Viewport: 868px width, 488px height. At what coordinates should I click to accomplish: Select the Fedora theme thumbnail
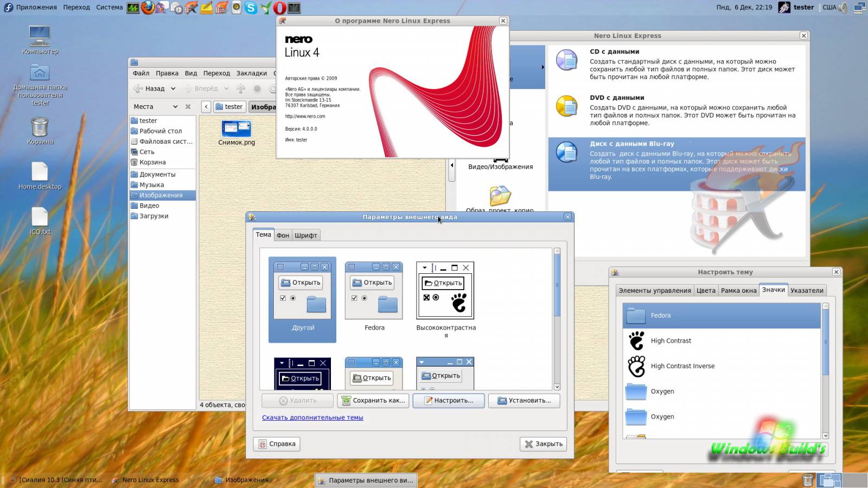click(x=374, y=297)
